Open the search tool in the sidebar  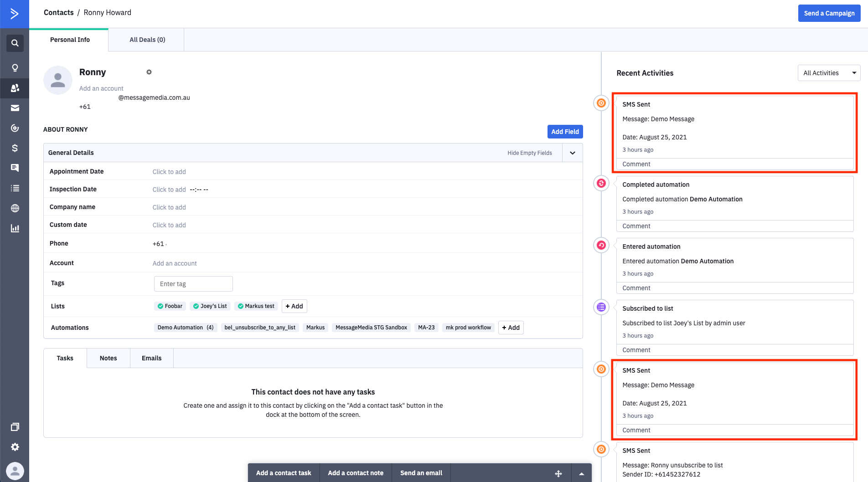[x=14, y=43]
